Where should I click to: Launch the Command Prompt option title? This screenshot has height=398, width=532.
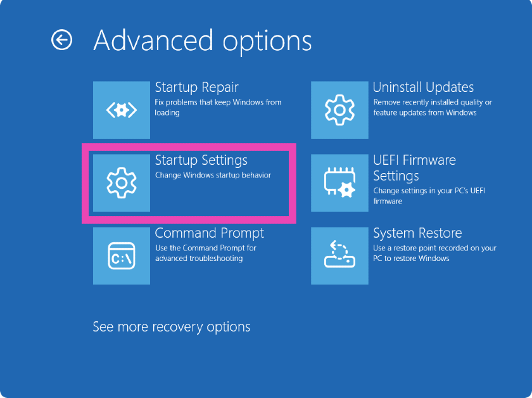(x=209, y=233)
